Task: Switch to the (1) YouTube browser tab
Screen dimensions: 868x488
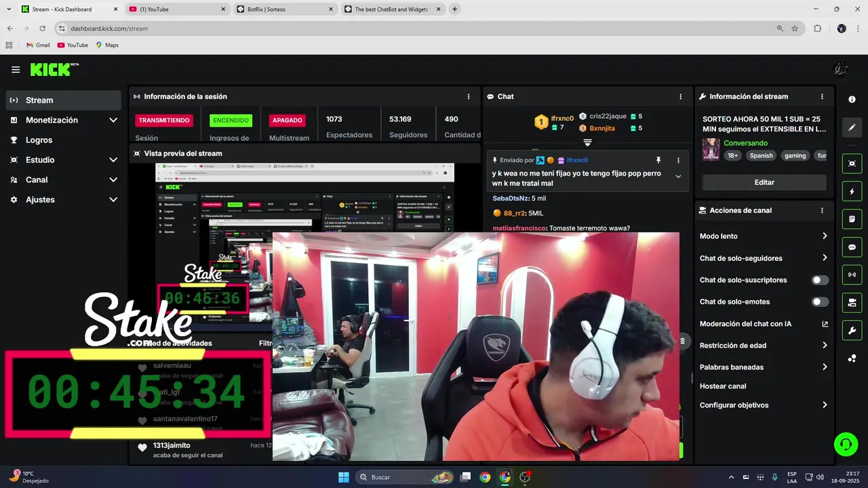Action: pos(176,9)
